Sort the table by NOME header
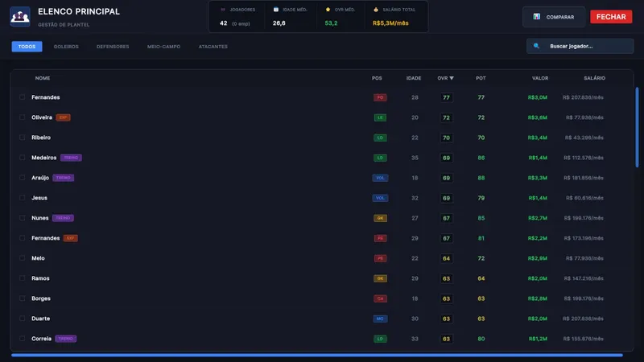The height and width of the screenshot is (362, 644). coord(43,78)
